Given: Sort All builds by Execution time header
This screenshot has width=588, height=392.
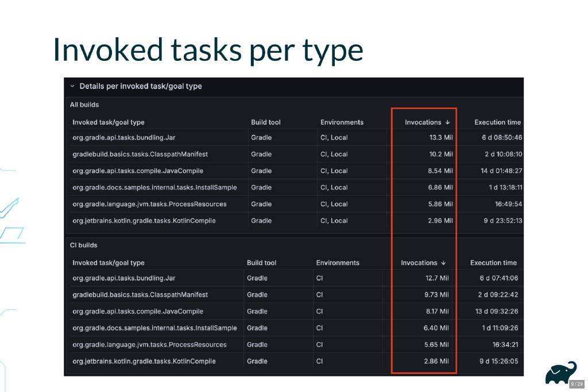Looking at the screenshot, I should pos(498,122).
